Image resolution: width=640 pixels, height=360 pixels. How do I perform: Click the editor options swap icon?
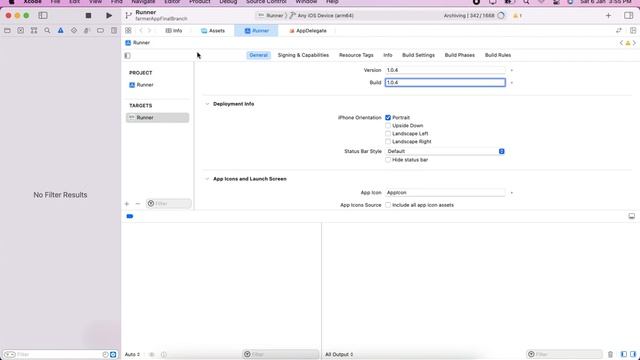pos(619,31)
